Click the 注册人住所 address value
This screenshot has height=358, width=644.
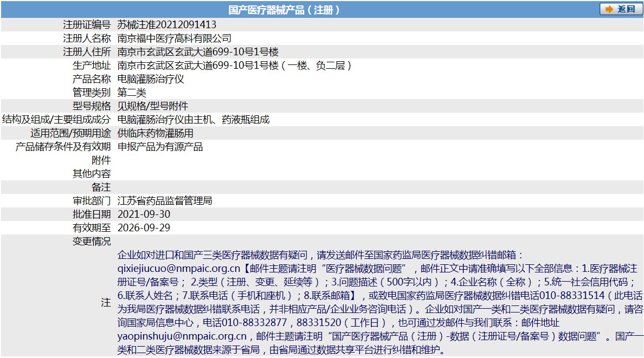click(198, 52)
